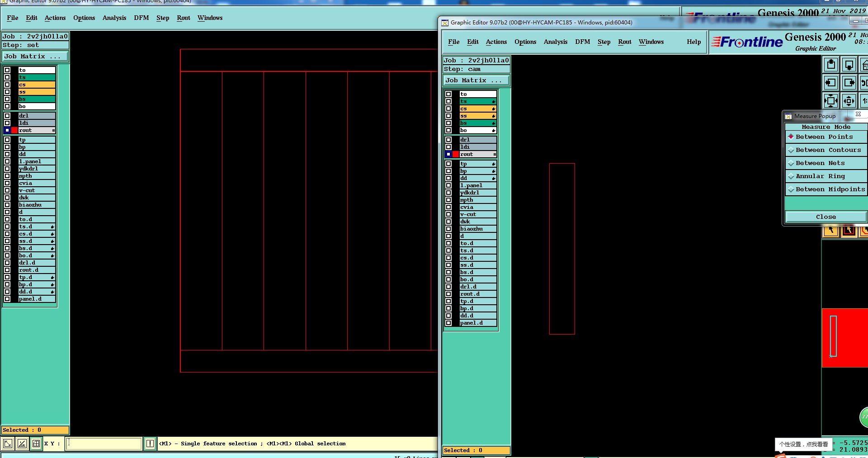Click Close button in Measure Popup
This screenshot has width=868, height=458.
(x=826, y=217)
